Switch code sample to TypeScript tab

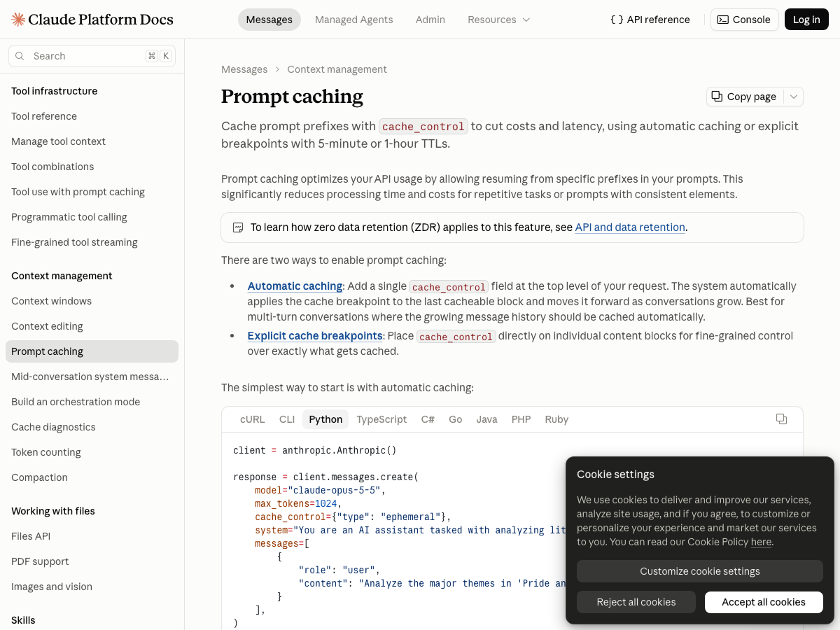381,419
